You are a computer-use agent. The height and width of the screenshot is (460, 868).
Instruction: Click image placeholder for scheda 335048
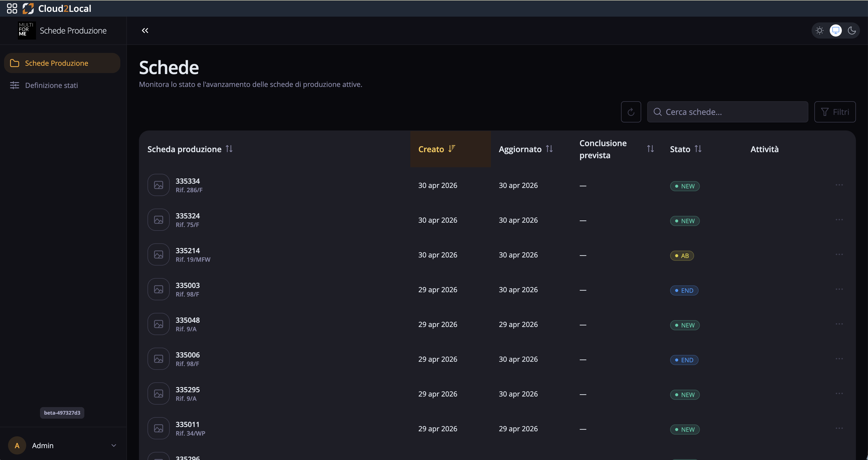pyautogui.click(x=158, y=324)
